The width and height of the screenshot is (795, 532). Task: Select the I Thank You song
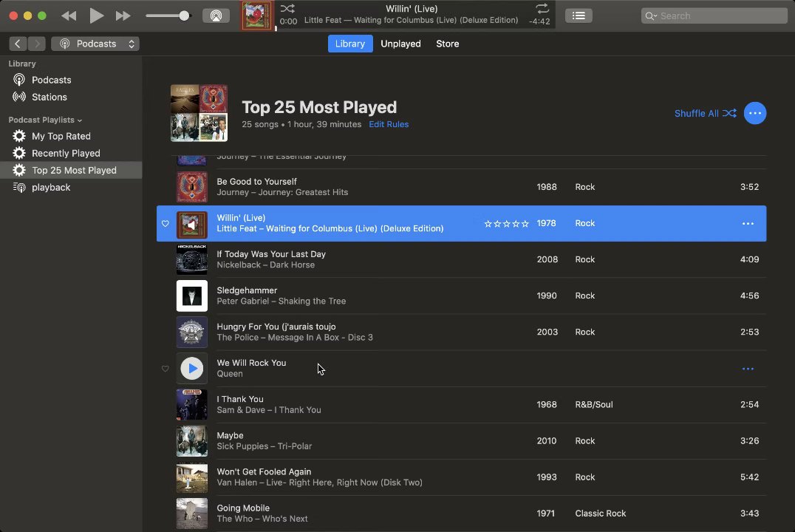coord(461,405)
